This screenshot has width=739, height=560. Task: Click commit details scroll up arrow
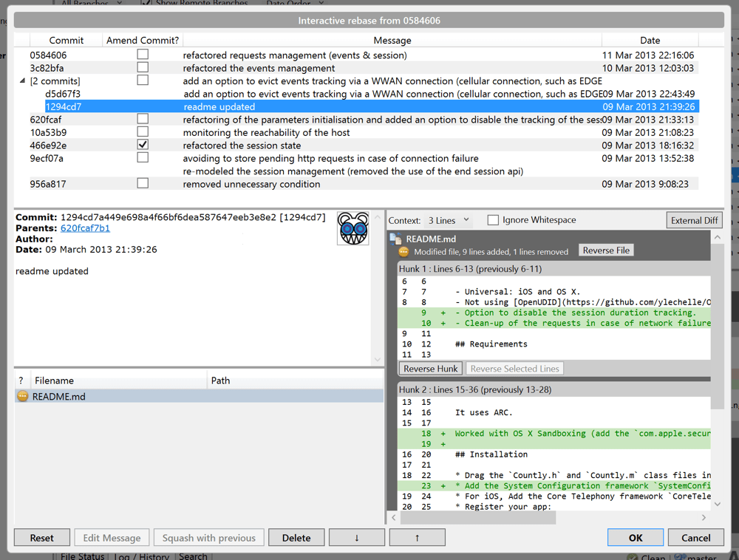point(377,217)
